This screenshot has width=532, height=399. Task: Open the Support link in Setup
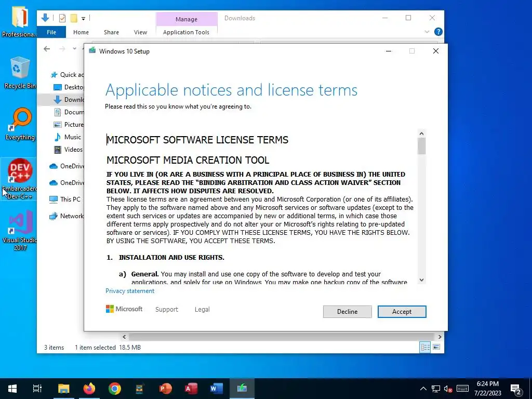167,310
